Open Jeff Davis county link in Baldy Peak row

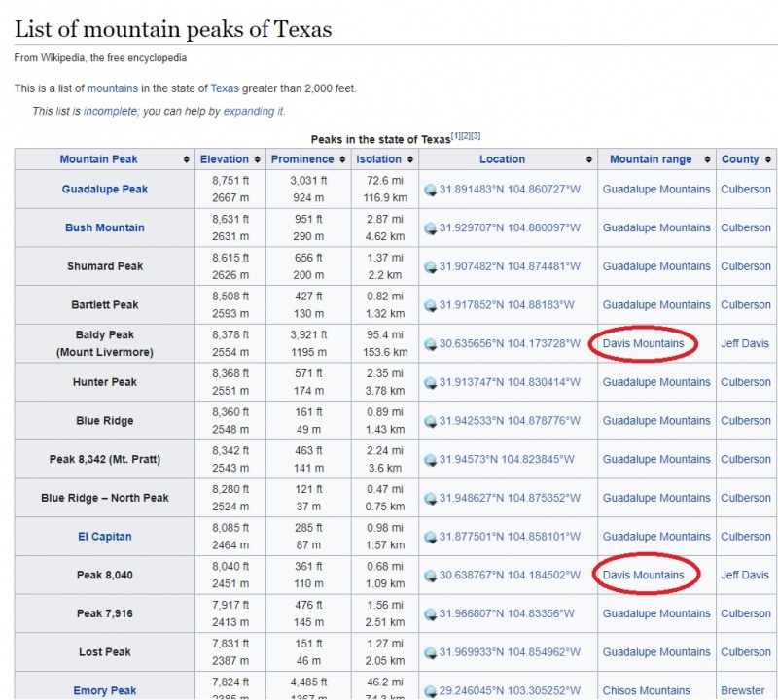(x=745, y=343)
